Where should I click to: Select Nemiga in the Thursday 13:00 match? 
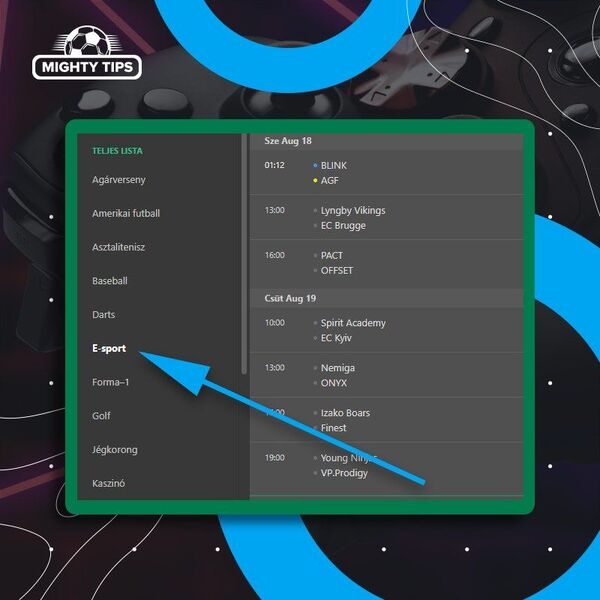338,368
